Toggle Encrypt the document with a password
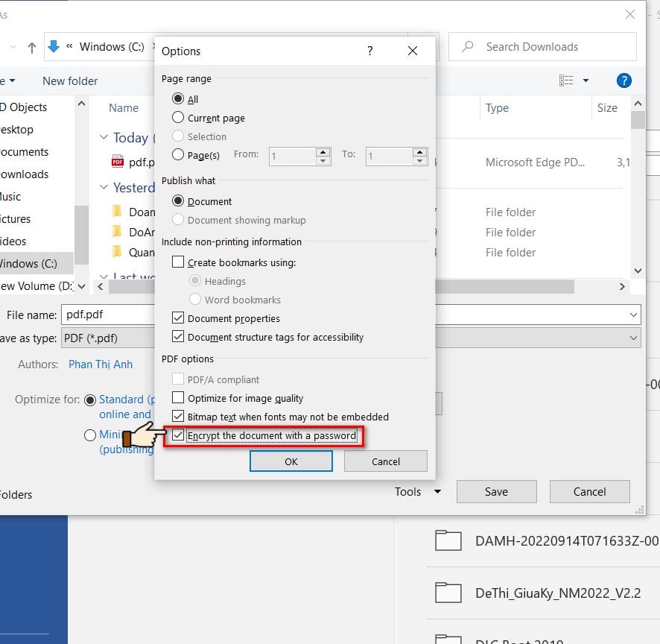Viewport: 660px width, 644px height. [178, 435]
